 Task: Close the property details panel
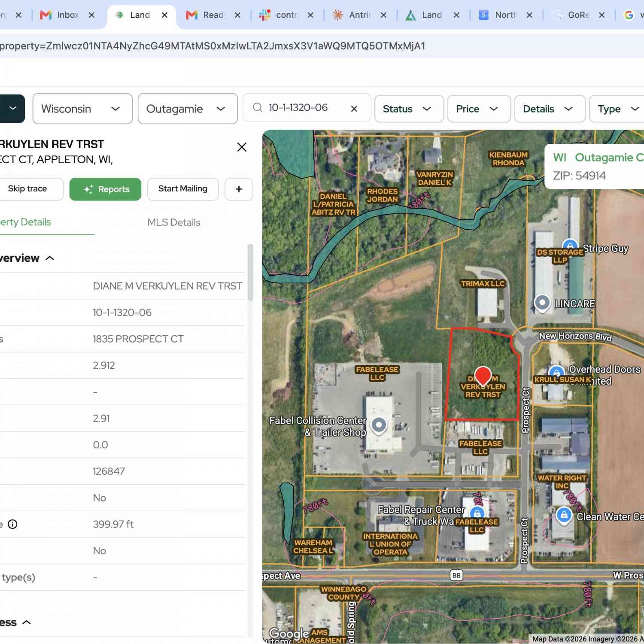pyautogui.click(x=242, y=147)
